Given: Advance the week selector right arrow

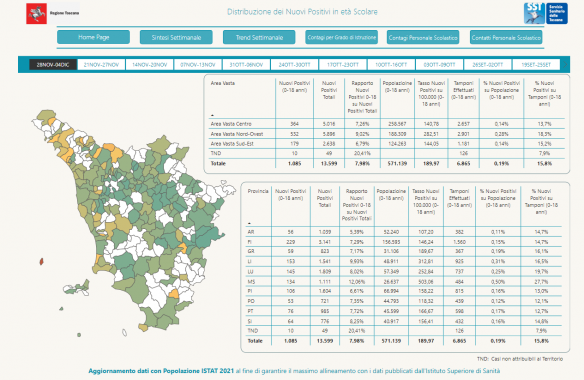Looking at the screenshot, I should (565, 65).
